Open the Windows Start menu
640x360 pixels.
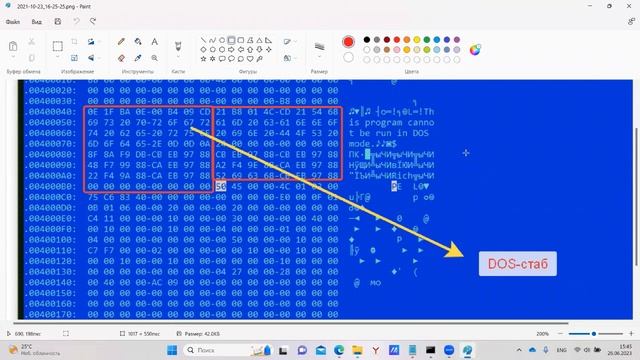pos(172,350)
